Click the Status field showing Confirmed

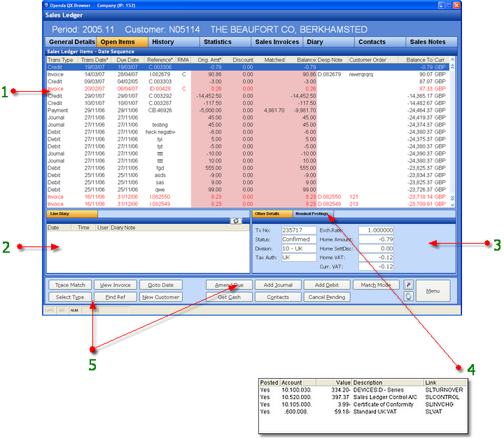pos(299,239)
